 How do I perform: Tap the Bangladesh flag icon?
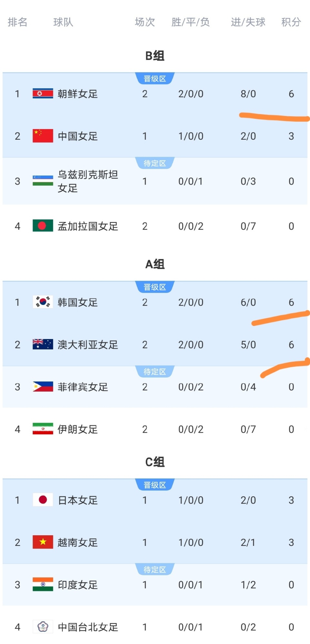43,226
